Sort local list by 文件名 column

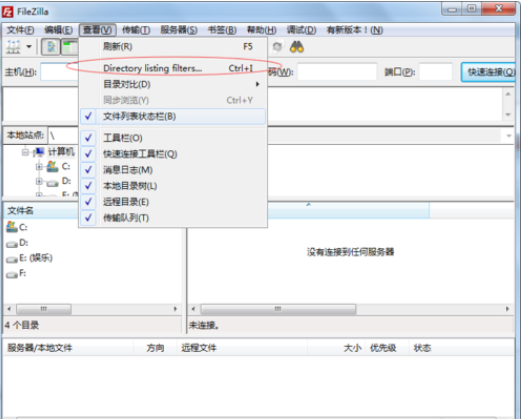point(41,211)
